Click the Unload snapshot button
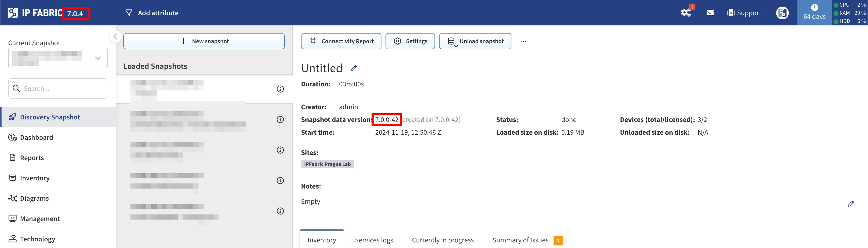Image resolution: width=868 pixels, height=248 pixels. (475, 41)
